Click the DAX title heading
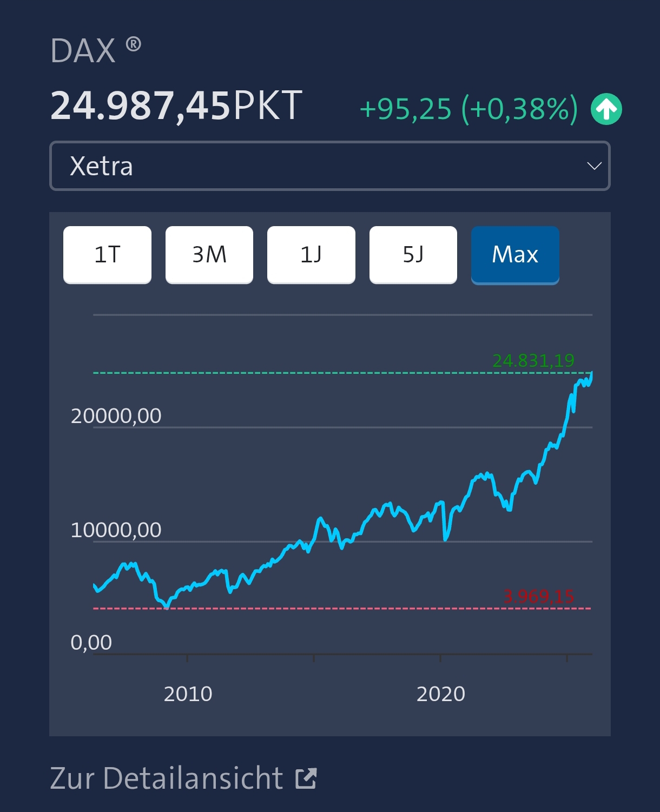The width and height of the screenshot is (660, 812). pos(83,51)
